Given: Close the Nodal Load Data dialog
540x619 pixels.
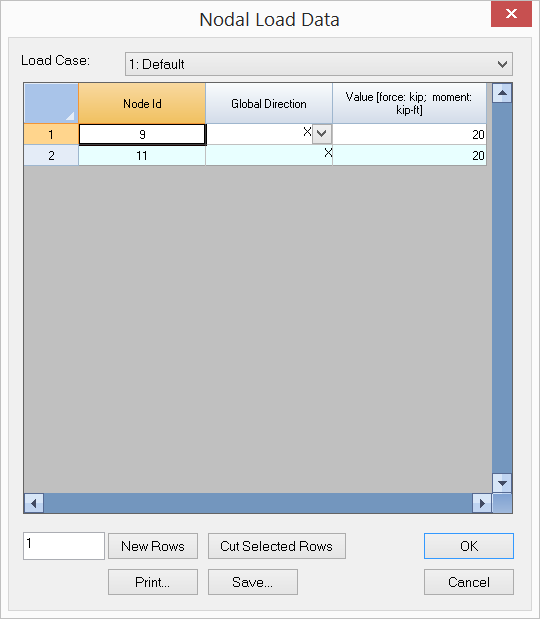Looking at the screenshot, I should pyautogui.click(x=511, y=14).
